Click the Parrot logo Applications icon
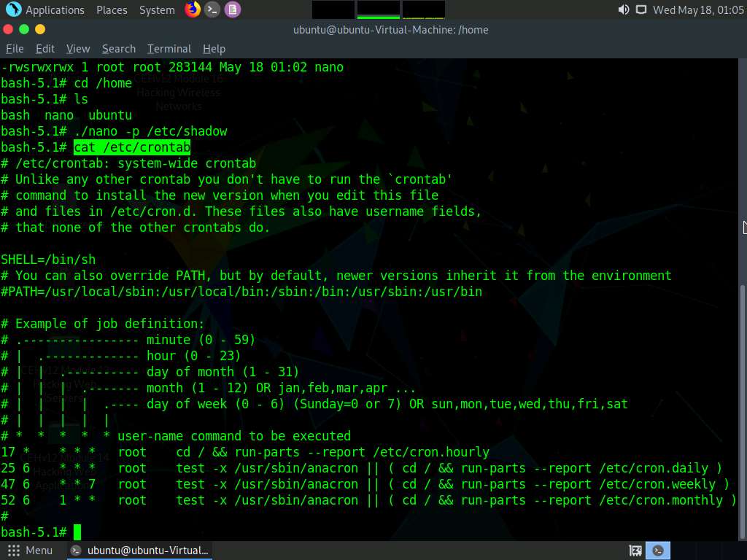747x560 pixels. pyautogui.click(x=13, y=9)
